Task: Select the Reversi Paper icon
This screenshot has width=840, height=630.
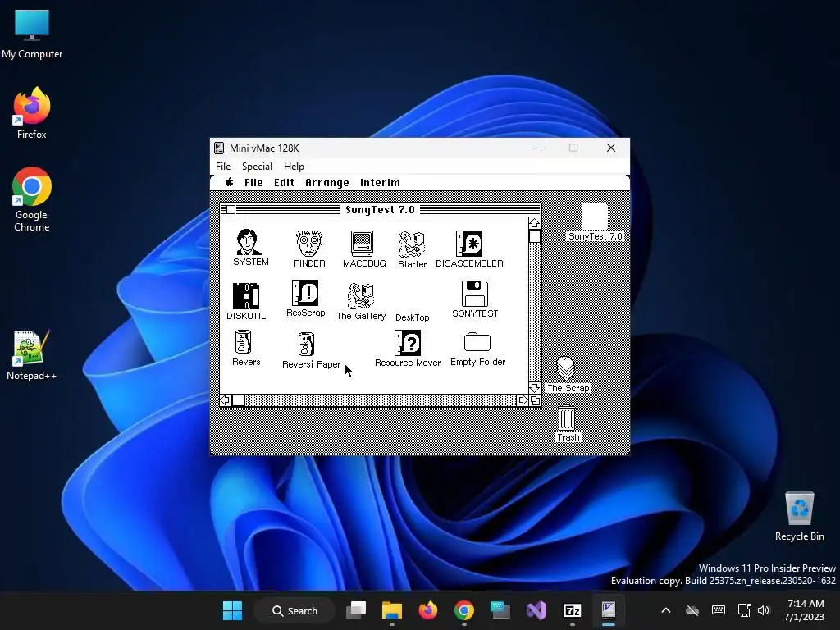Action: tap(306, 345)
